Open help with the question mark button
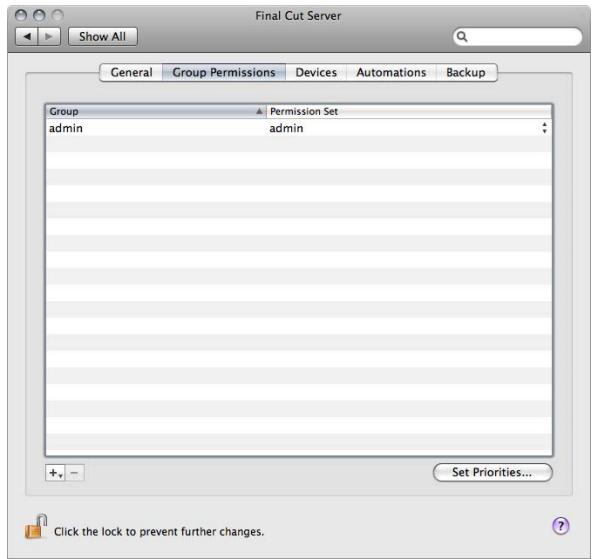The height and width of the screenshot is (559, 593). pyautogui.click(x=560, y=526)
